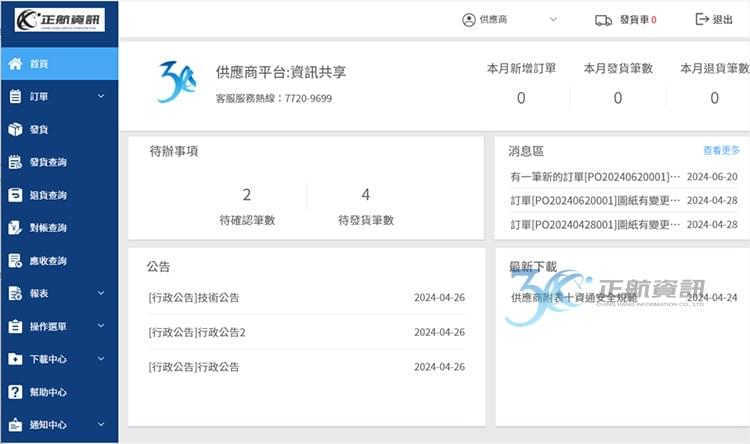Screen dimensions: 750x444
Task: Open the 發貨車 cart link
Action: click(x=626, y=20)
